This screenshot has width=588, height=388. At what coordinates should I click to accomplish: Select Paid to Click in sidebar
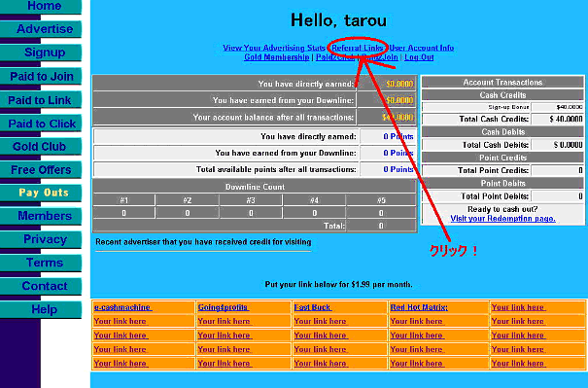click(x=41, y=123)
